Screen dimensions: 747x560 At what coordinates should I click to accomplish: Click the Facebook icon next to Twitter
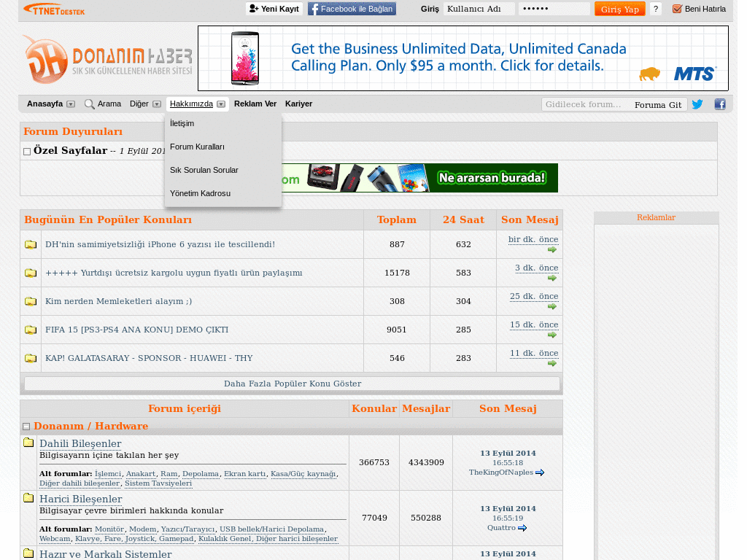coord(720,104)
